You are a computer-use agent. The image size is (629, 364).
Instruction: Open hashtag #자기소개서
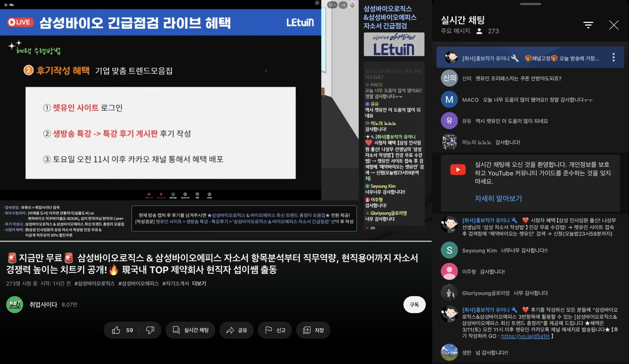pyautogui.click(x=175, y=284)
